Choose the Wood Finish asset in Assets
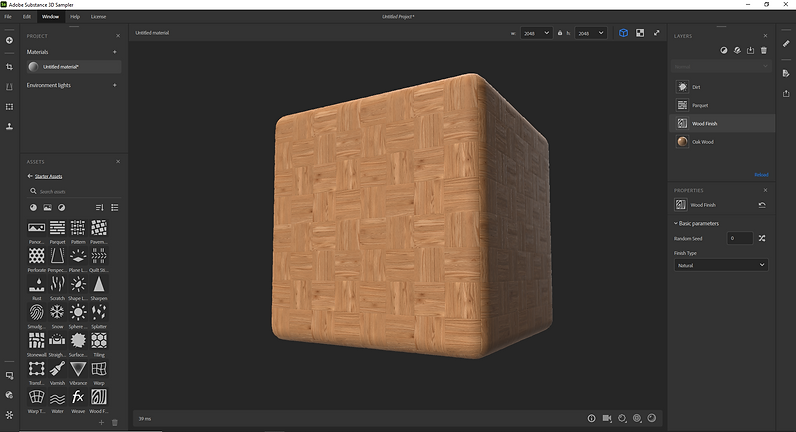Image resolution: width=796 pixels, height=432 pixels. [99, 397]
